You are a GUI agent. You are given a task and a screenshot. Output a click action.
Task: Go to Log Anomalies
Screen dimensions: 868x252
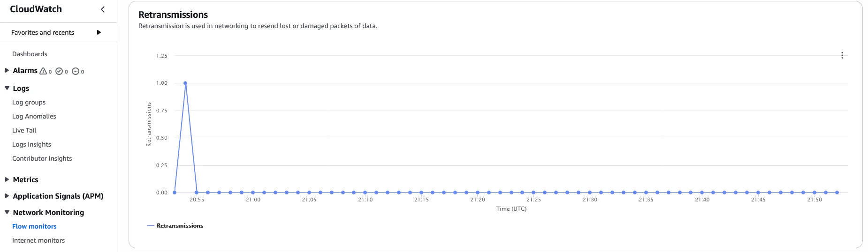(x=34, y=116)
